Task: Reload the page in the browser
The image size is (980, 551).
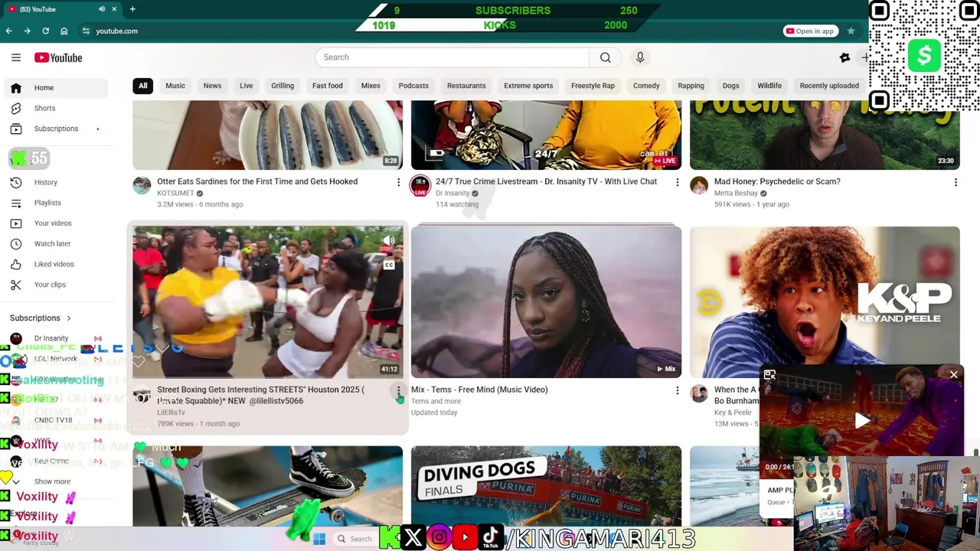Action: 45,31
